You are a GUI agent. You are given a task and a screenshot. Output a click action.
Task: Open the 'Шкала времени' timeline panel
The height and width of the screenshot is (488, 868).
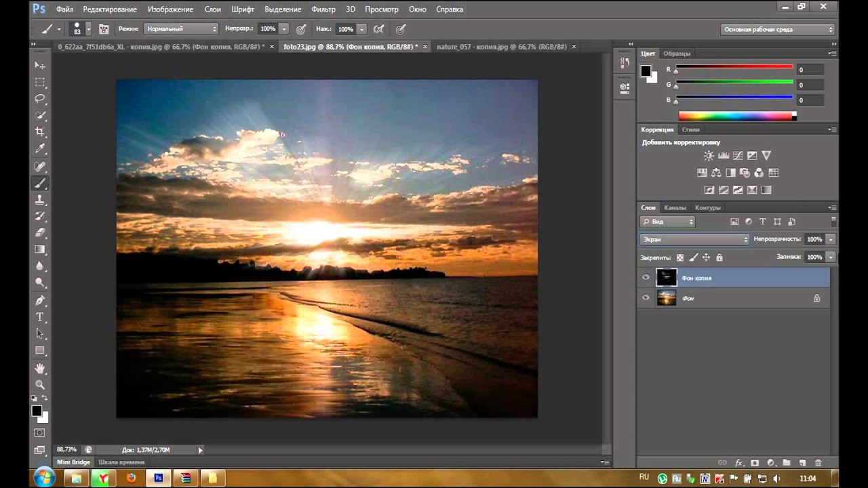121,462
